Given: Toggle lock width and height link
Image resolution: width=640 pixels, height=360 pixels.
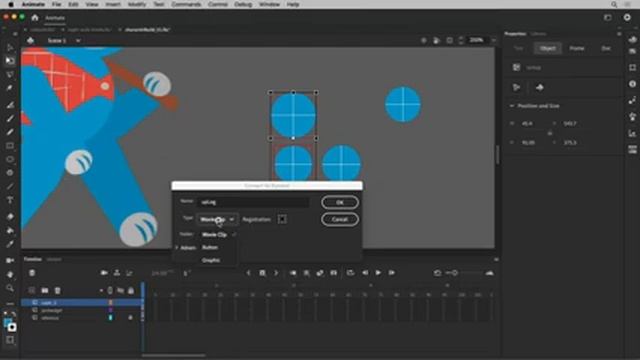Looking at the screenshot, I should (550, 133).
